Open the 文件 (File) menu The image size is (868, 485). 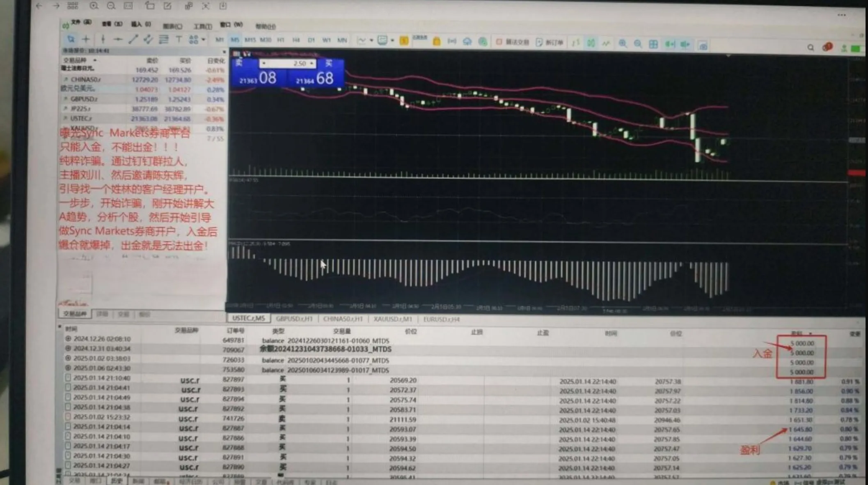pos(81,22)
